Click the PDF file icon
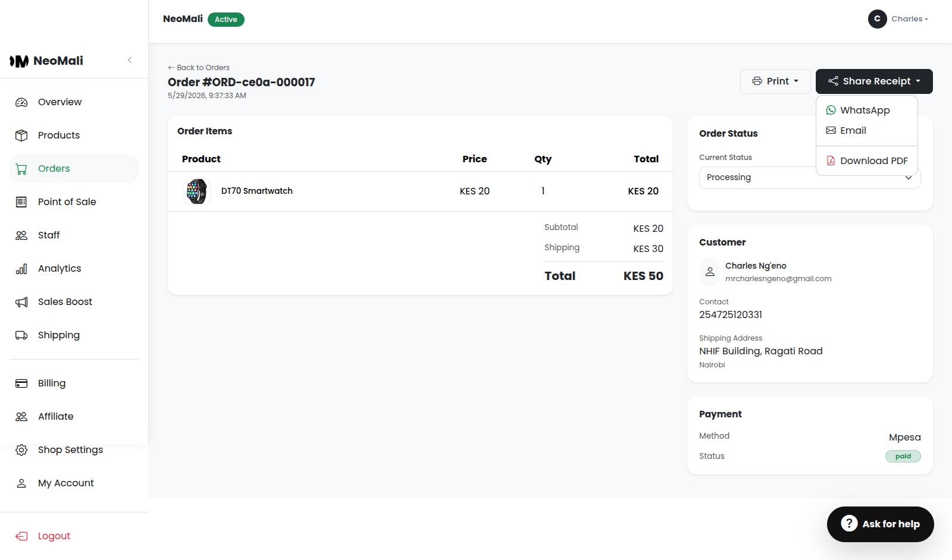The height and width of the screenshot is (560, 952). point(831,161)
